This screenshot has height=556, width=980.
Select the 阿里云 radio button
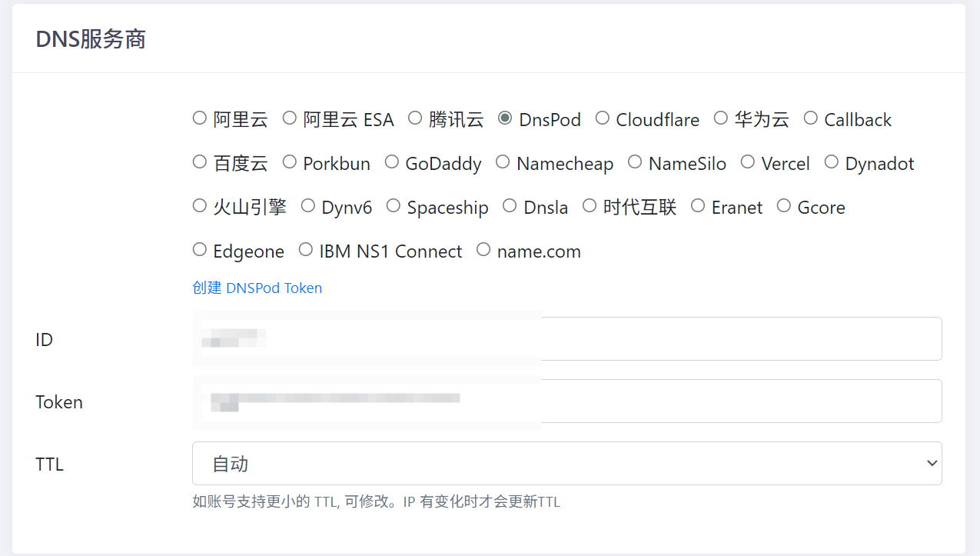pyautogui.click(x=200, y=118)
